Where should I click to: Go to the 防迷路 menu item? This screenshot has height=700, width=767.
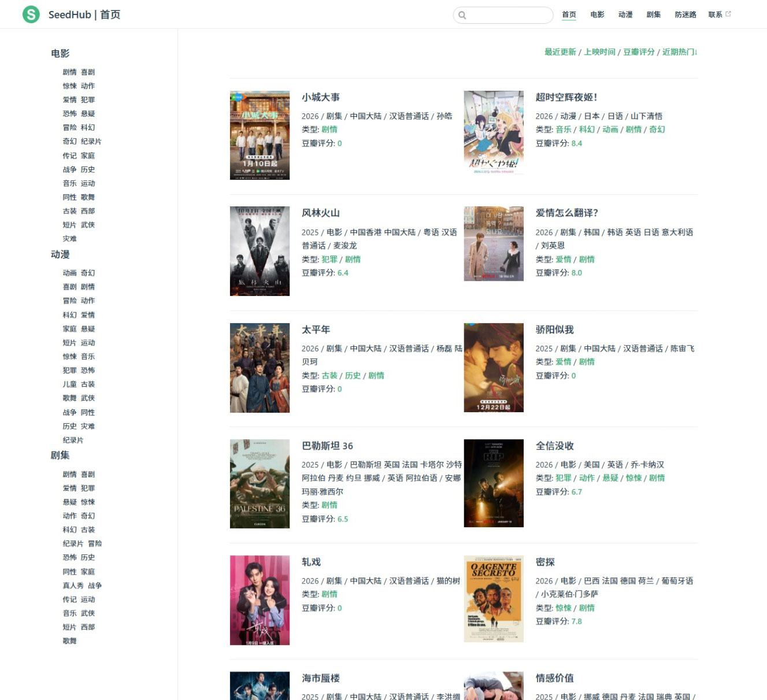[x=686, y=14]
